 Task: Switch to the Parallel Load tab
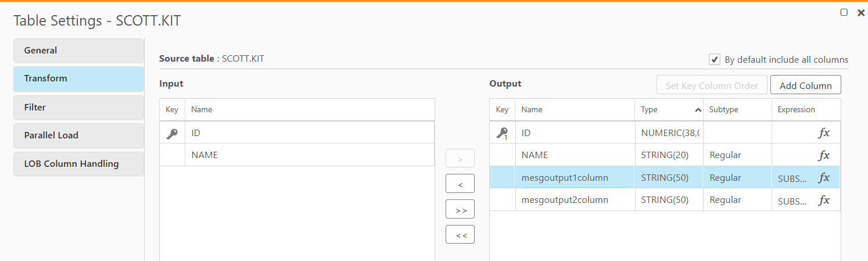[x=78, y=135]
